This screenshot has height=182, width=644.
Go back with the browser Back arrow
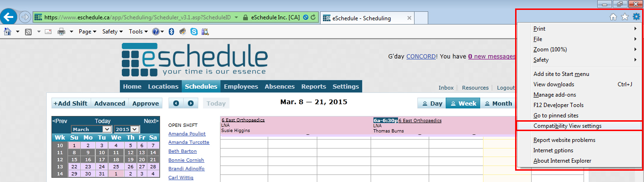pos(9,17)
